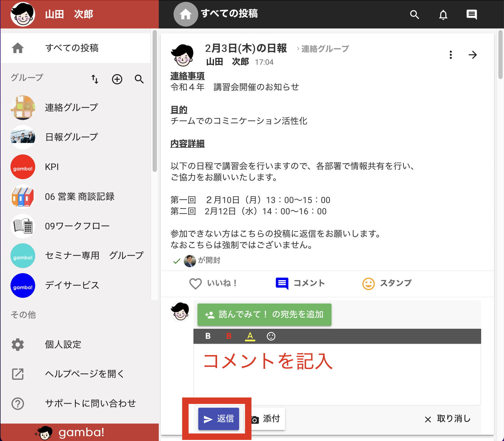Viewport: 504px width, 441px height.
Task: Click the コメントを記入 comment text area
Action: pyautogui.click(x=337, y=374)
